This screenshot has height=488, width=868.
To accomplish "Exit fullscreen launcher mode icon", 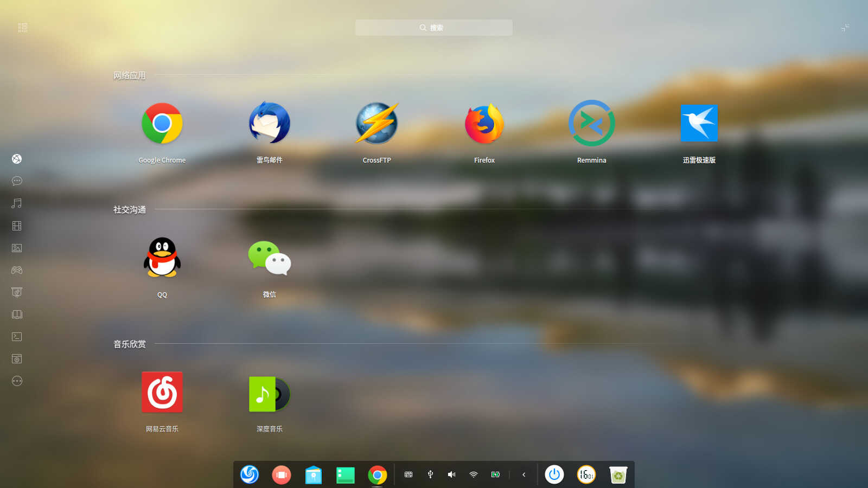I will tap(845, 28).
